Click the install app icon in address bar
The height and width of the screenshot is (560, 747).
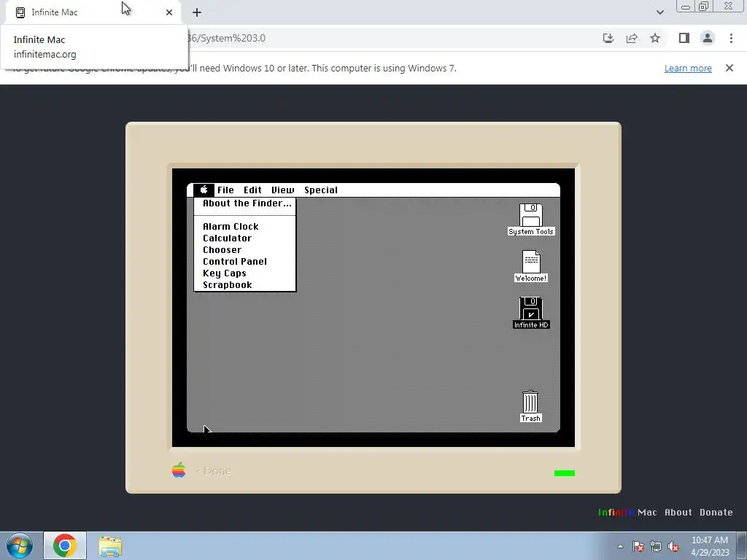pos(608,38)
